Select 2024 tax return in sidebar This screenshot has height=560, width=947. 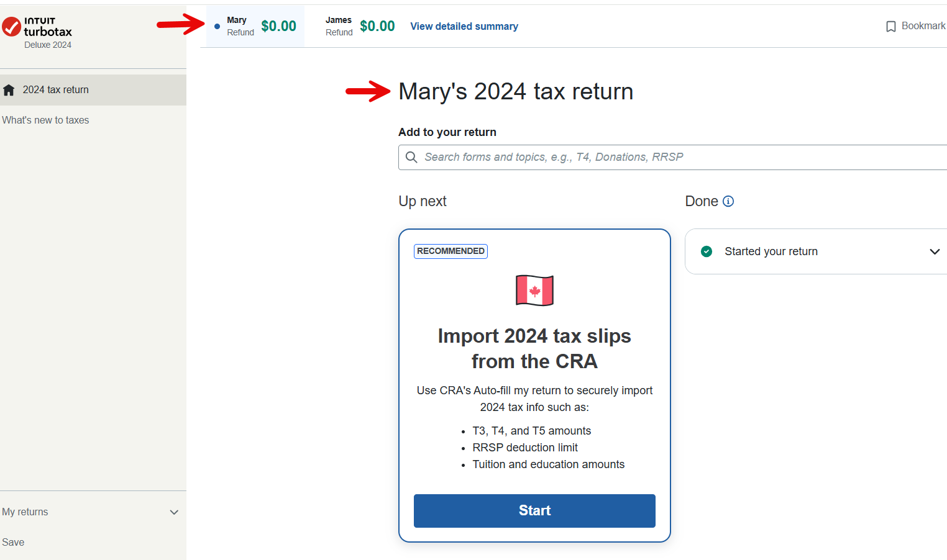pyautogui.click(x=56, y=90)
